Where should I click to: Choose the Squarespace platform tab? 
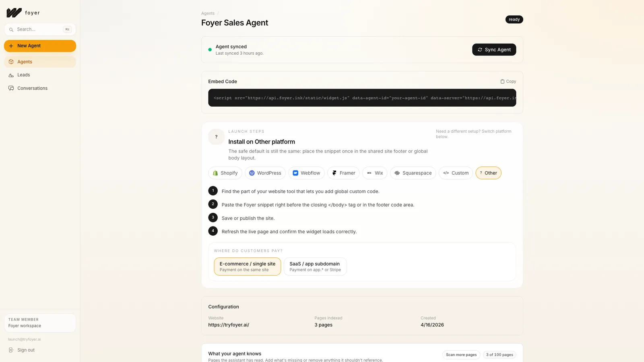[413, 173]
